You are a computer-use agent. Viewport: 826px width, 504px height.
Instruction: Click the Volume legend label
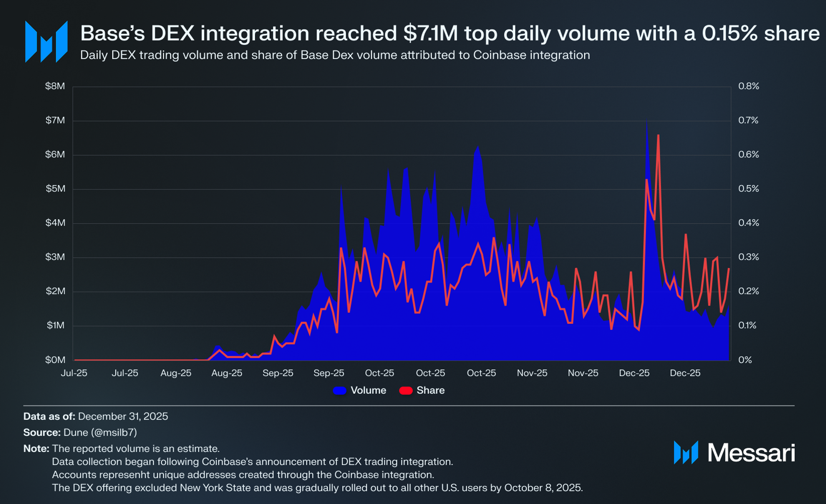point(368,391)
